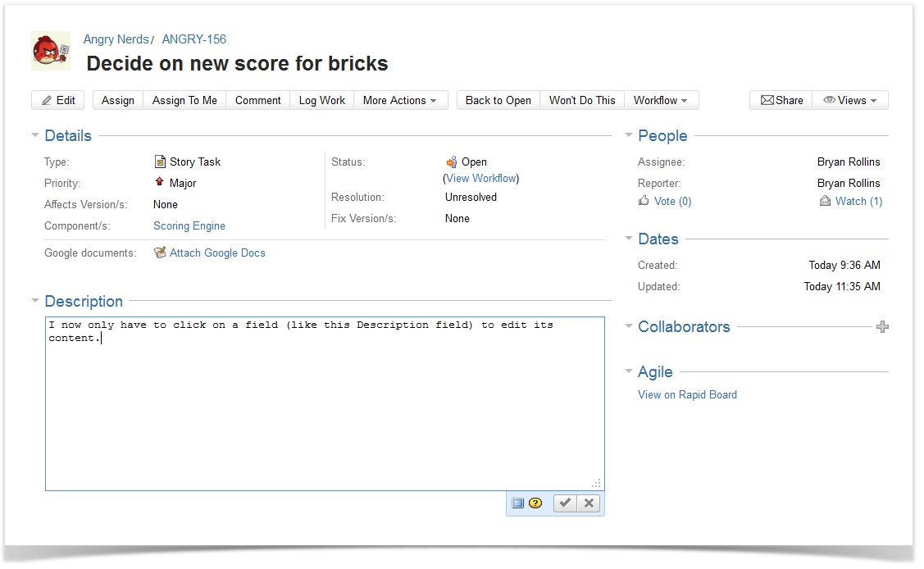
Task: Open the Scoring Engine component link
Action: pyautogui.click(x=189, y=226)
